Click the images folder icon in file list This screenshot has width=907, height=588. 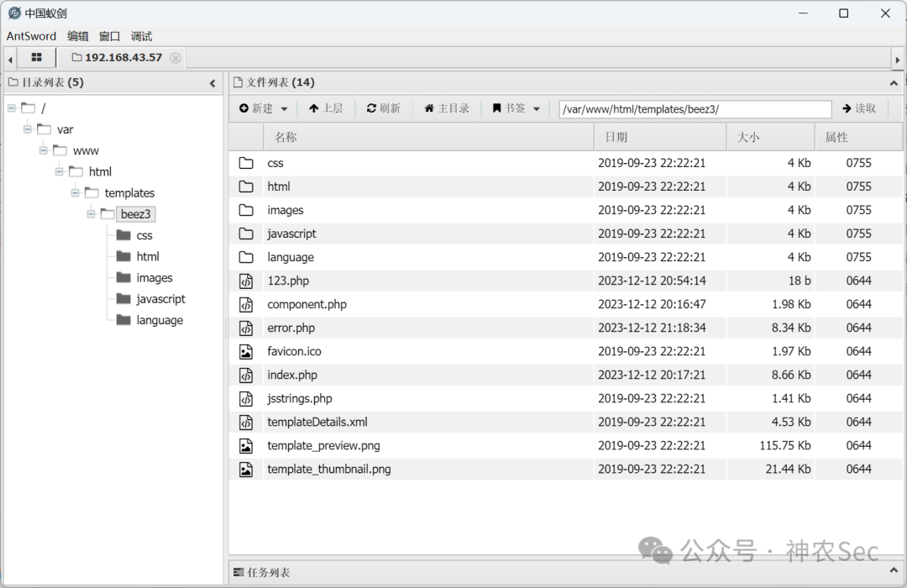[x=246, y=210]
